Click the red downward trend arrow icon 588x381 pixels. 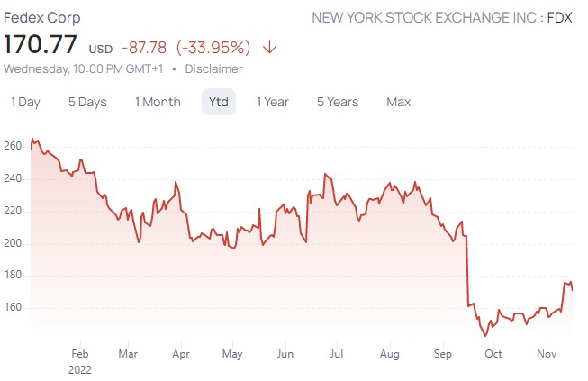270,47
